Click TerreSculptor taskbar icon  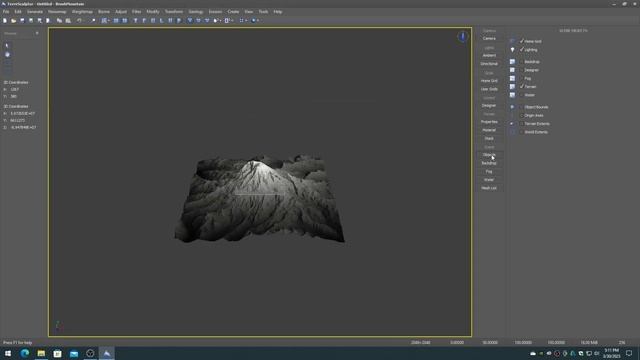coord(107,353)
